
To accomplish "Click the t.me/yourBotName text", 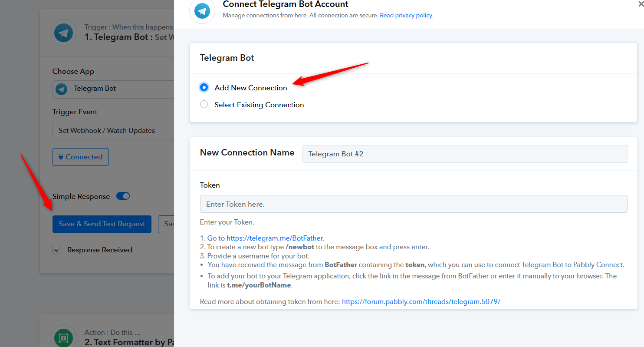I will click(x=260, y=285).
